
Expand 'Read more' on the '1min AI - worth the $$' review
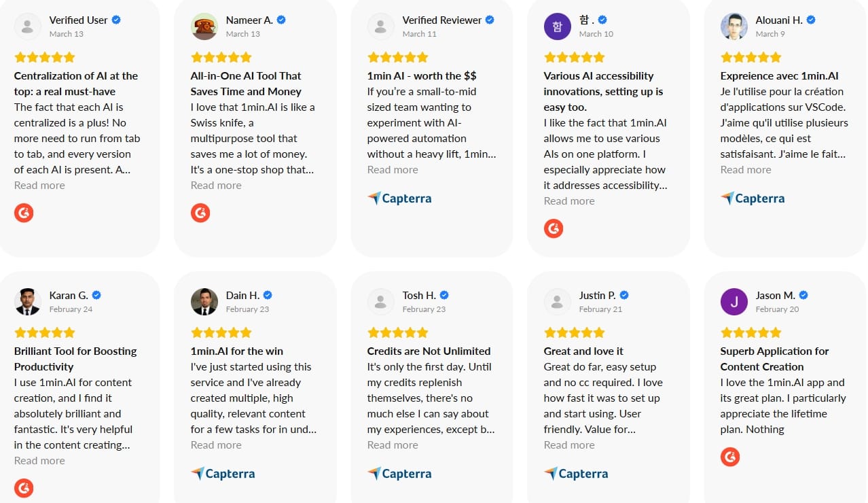click(393, 170)
